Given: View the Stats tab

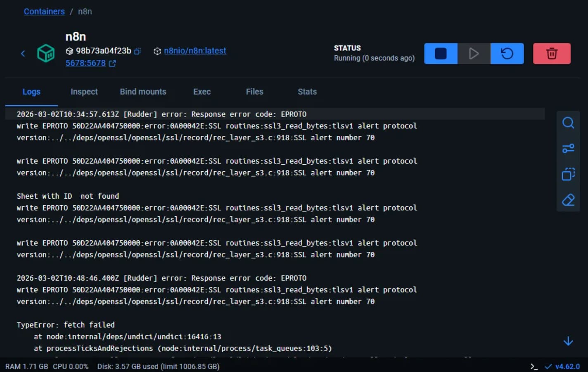Looking at the screenshot, I should [307, 92].
